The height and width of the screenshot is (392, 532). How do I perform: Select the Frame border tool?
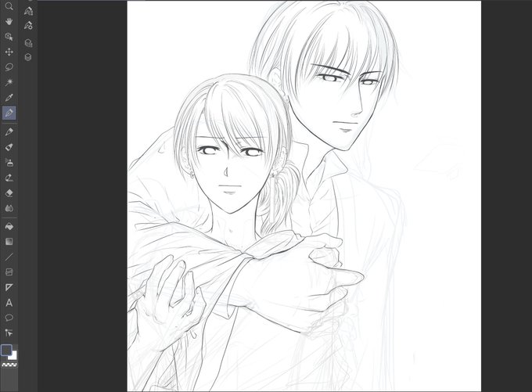pyautogui.click(x=9, y=272)
